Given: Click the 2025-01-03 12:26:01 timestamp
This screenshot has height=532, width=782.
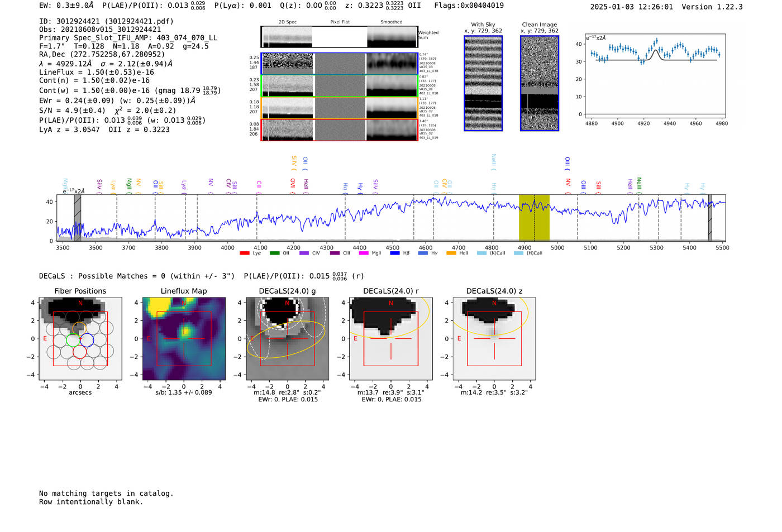Looking at the screenshot, I should point(632,7).
